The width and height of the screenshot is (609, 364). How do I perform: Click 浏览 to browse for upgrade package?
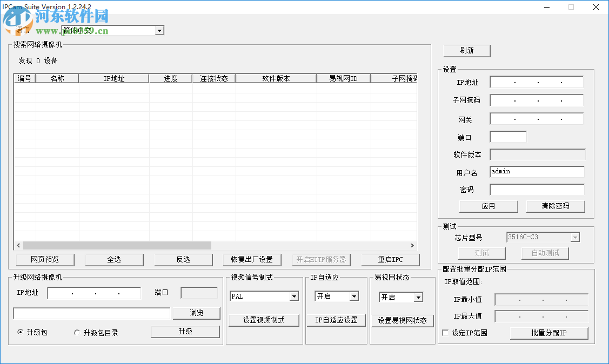pyautogui.click(x=197, y=313)
